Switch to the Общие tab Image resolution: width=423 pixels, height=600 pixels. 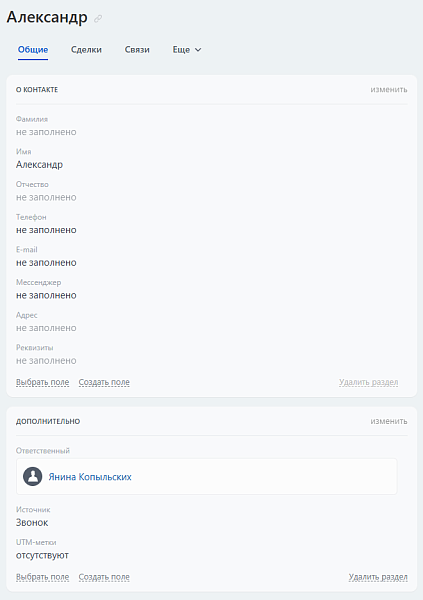pyautogui.click(x=33, y=50)
